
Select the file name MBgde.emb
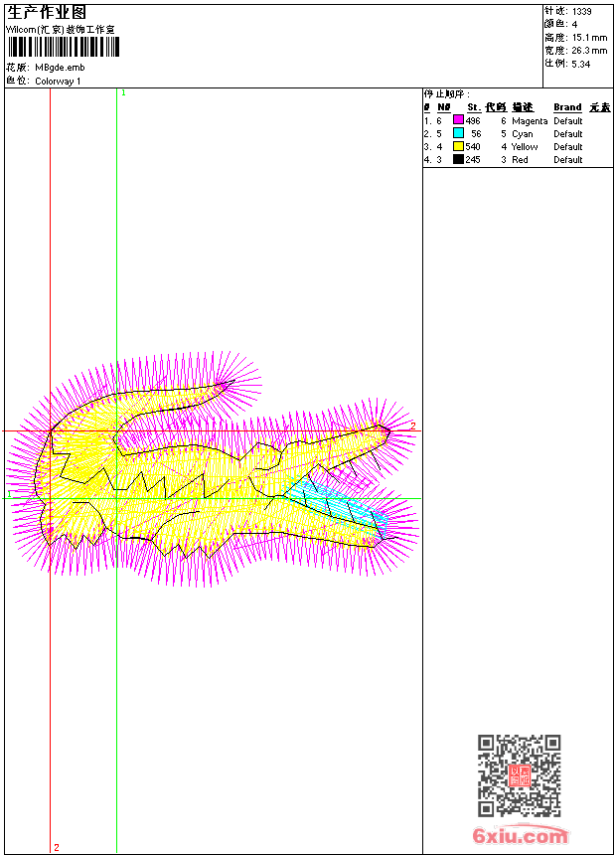(60, 68)
